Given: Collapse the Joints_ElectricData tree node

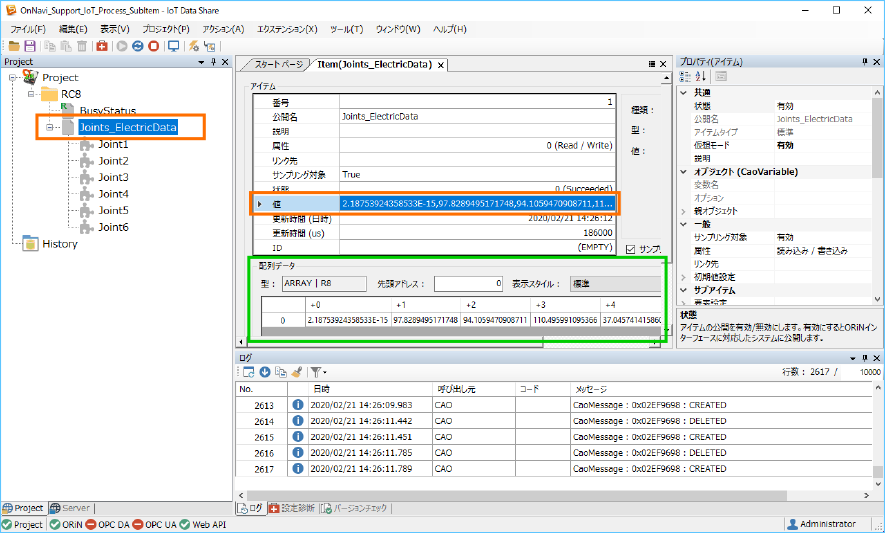Looking at the screenshot, I should [x=47, y=128].
